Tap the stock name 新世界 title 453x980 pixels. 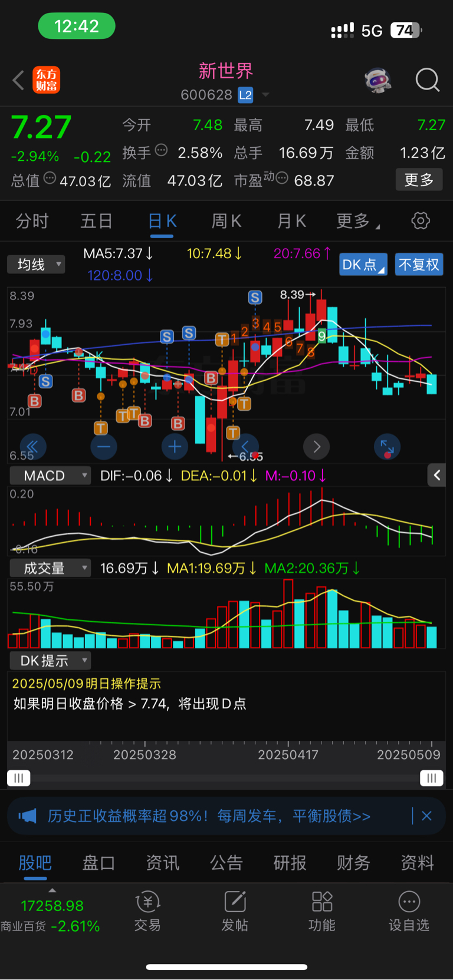226,71
